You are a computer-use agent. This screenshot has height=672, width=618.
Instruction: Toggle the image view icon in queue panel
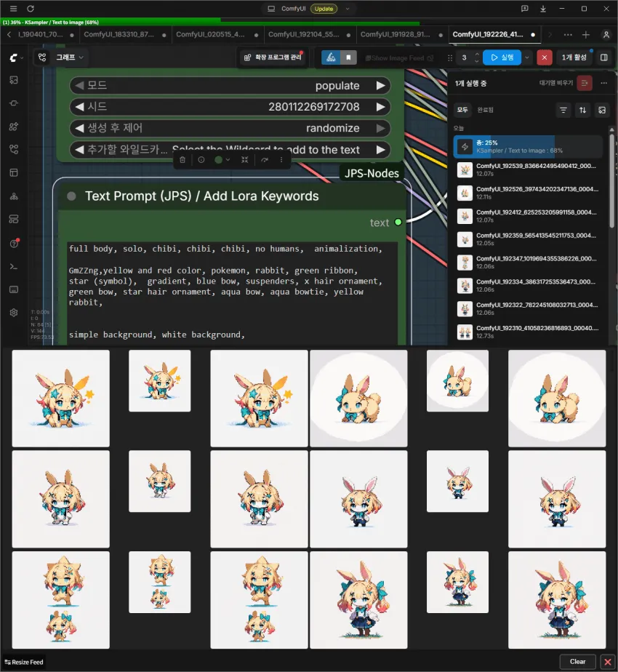coord(602,110)
